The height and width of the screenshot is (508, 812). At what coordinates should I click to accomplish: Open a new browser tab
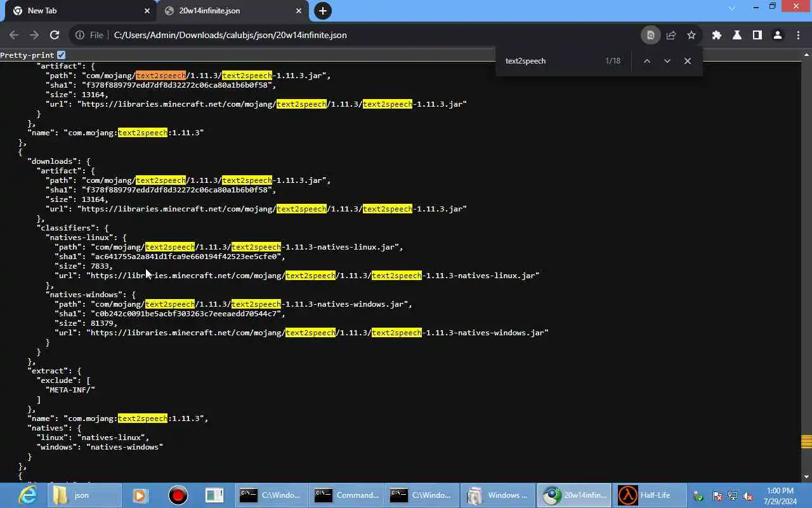(x=323, y=11)
